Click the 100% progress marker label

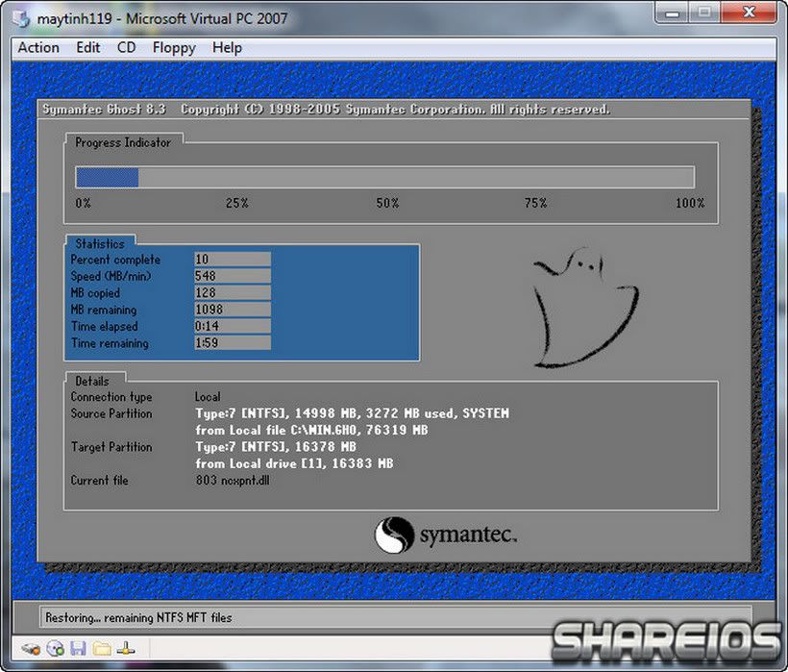[x=690, y=203]
